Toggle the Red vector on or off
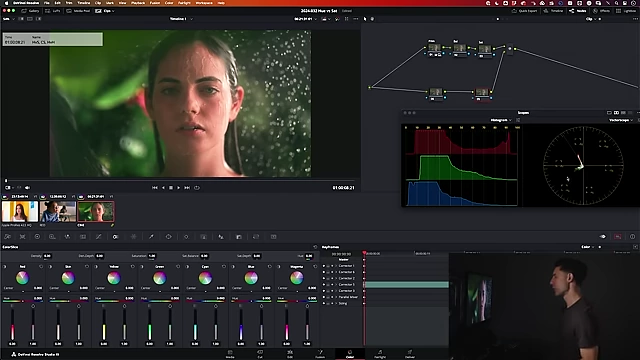Screen dimensions: 640x360 5,267
